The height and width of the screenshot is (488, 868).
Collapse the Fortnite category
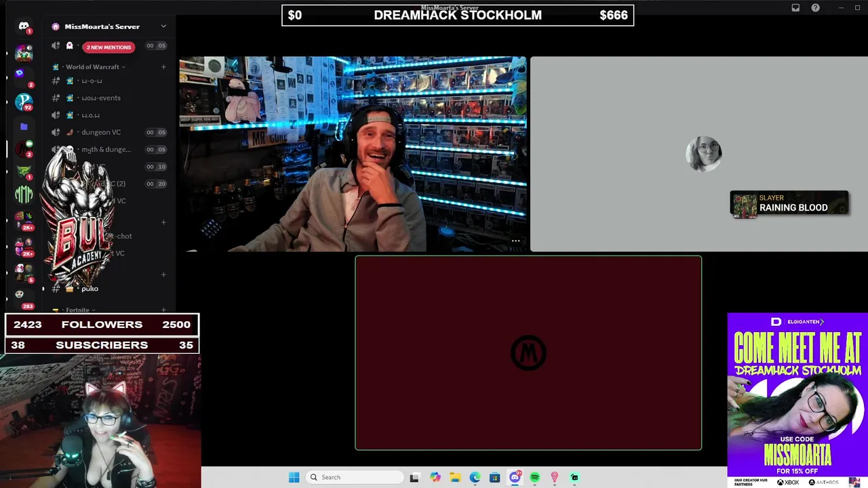click(x=77, y=310)
